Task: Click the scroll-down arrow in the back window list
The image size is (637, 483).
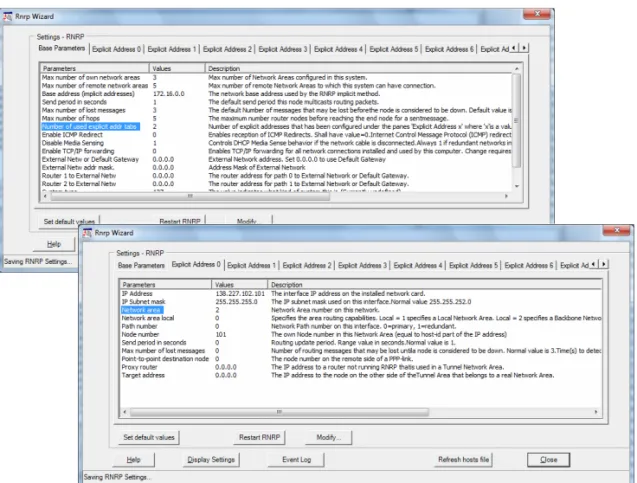Action: 517,186
